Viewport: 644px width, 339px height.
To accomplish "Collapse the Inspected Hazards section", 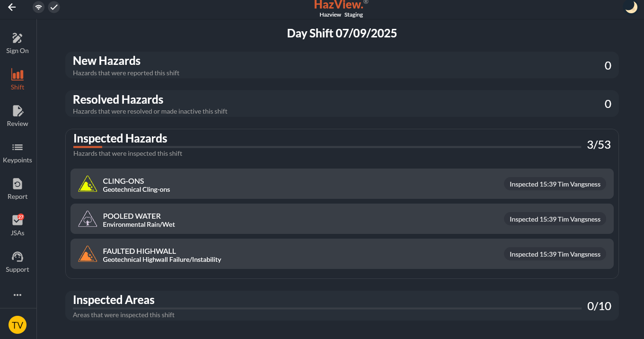I will (342, 143).
